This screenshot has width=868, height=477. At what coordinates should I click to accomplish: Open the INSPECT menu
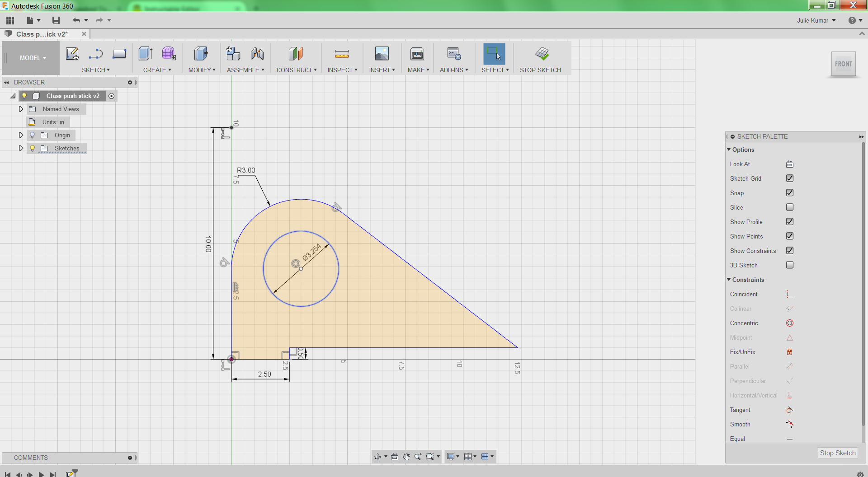(343, 70)
